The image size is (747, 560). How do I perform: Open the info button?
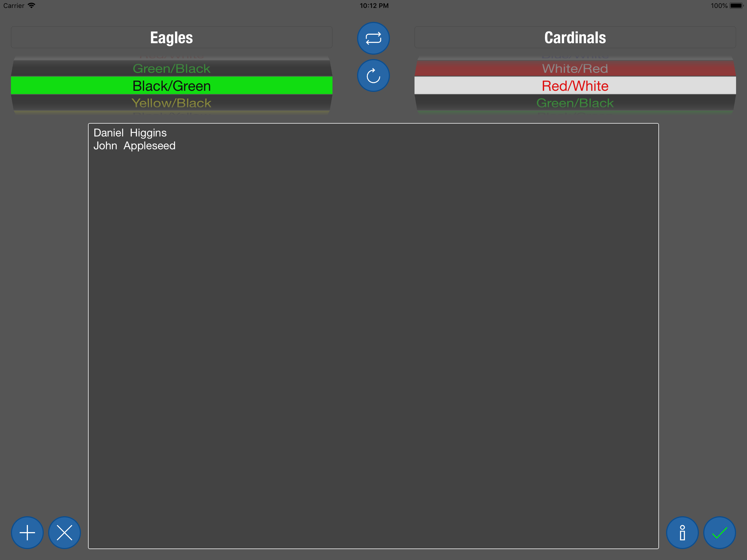pos(682,533)
